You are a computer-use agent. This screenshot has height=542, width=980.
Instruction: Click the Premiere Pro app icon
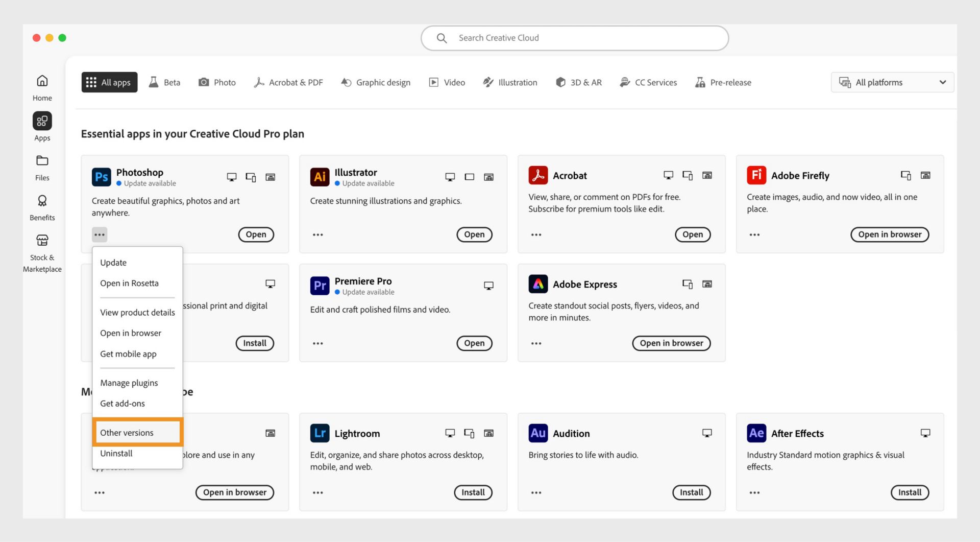320,285
